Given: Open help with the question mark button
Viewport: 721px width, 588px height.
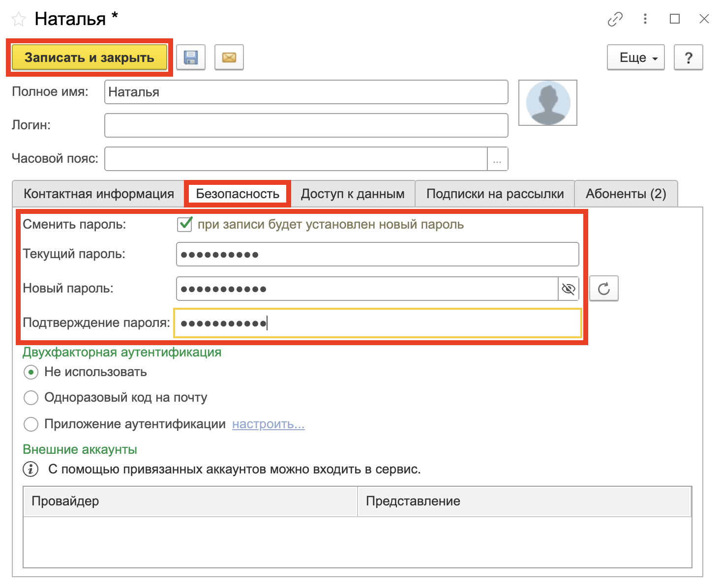Looking at the screenshot, I should tap(688, 58).
